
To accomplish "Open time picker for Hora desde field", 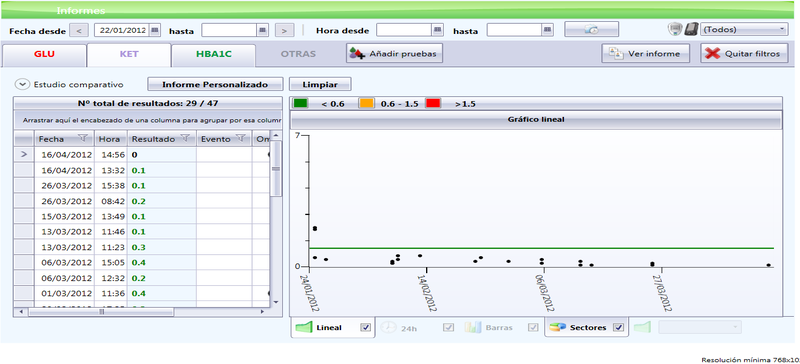I will point(438,30).
